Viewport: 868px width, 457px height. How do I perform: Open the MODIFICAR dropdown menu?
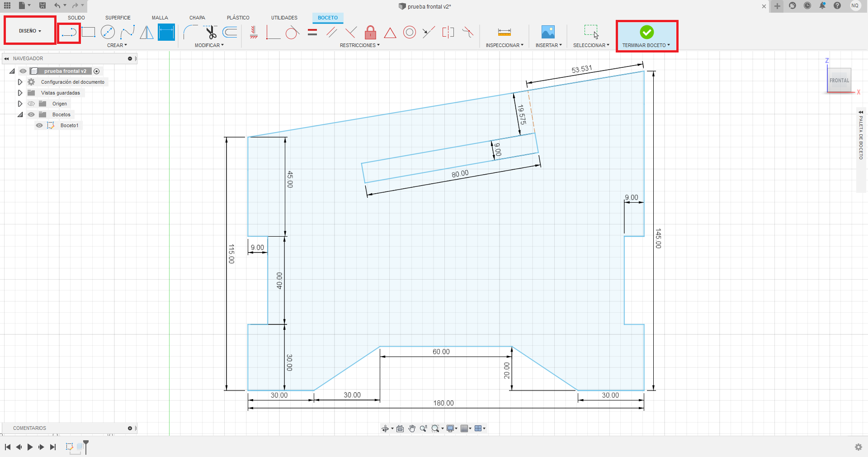pos(209,45)
